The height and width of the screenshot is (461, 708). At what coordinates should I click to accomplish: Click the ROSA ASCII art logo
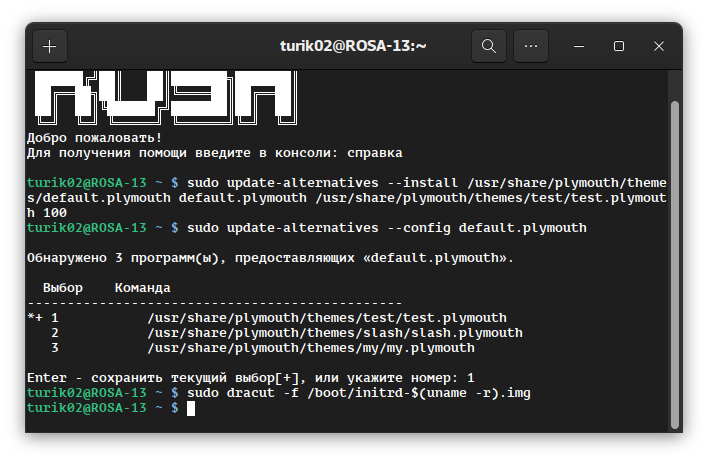click(x=166, y=98)
